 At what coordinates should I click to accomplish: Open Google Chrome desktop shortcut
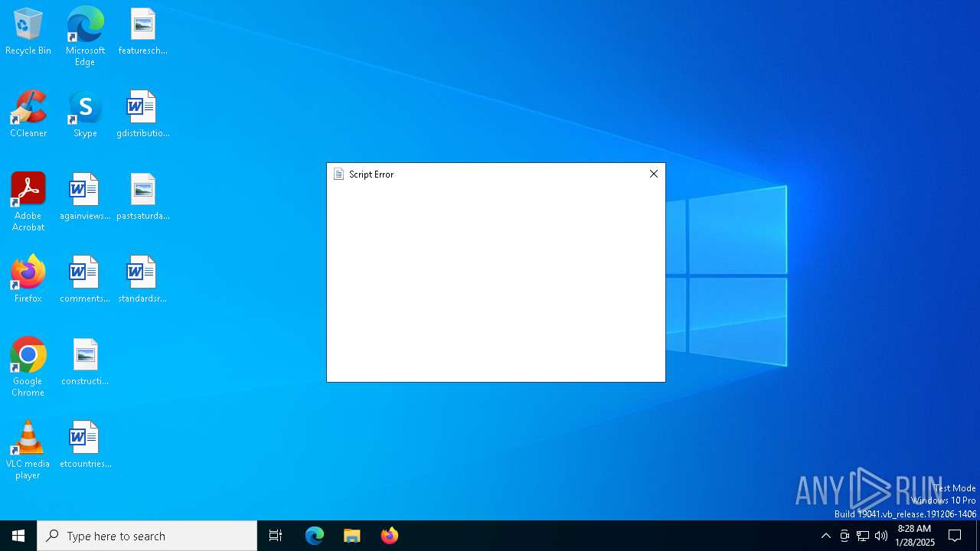click(28, 367)
